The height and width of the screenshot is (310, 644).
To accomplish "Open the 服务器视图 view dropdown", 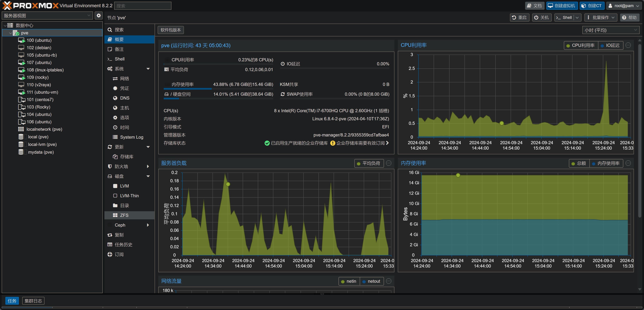I will coord(47,15).
